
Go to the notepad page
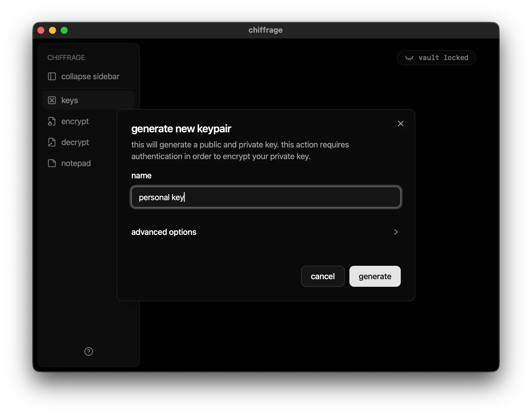coord(76,163)
